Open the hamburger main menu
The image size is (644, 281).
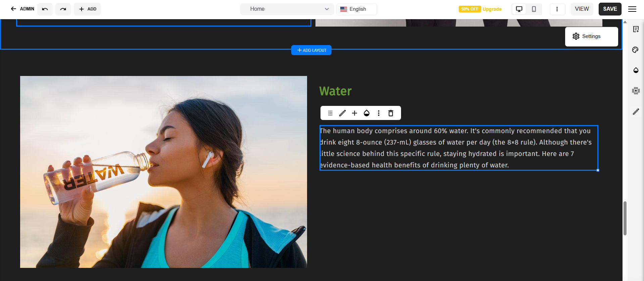pyautogui.click(x=632, y=9)
